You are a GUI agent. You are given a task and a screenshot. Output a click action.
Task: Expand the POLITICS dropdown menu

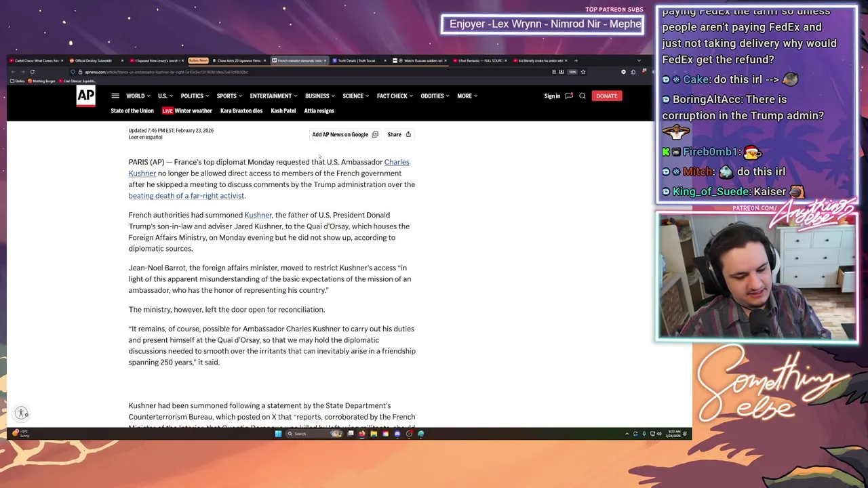pos(195,96)
